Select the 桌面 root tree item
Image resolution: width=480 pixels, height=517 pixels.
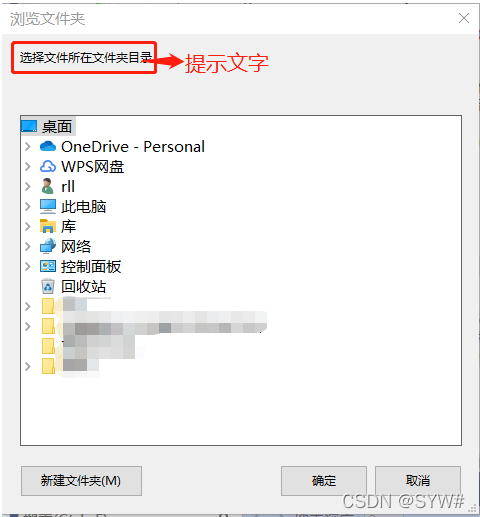pos(57,127)
